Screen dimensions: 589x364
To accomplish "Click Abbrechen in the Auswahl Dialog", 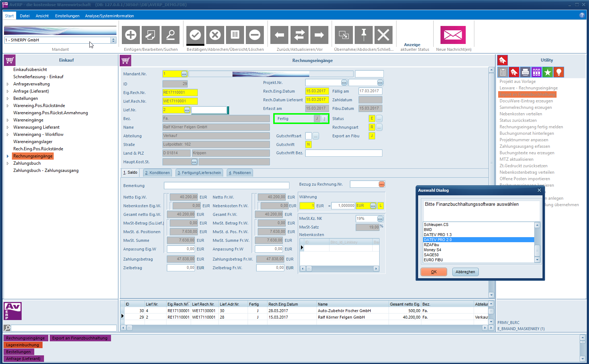I will click(465, 272).
